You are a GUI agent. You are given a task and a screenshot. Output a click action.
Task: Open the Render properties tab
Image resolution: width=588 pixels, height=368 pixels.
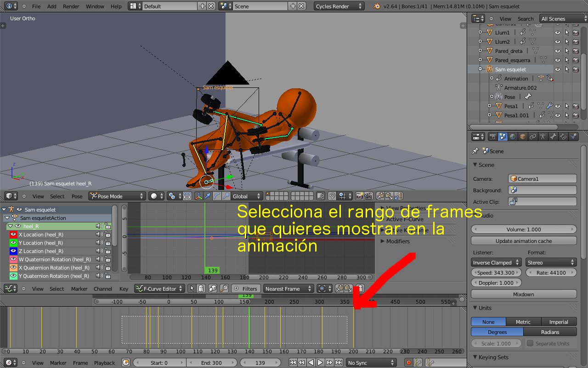tap(493, 137)
